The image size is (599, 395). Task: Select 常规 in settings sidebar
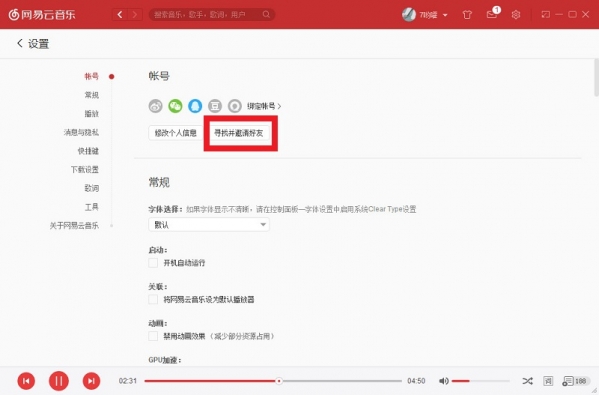tap(92, 95)
